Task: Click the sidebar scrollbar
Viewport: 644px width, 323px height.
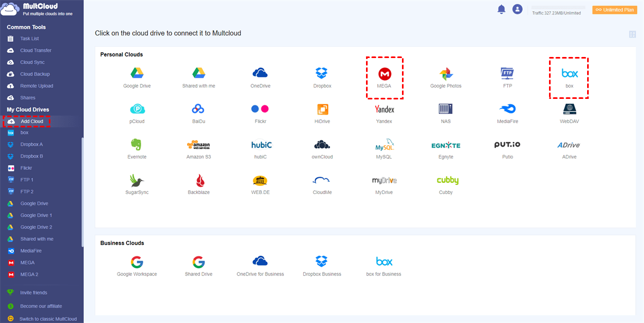Action: click(x=82, y=192)
